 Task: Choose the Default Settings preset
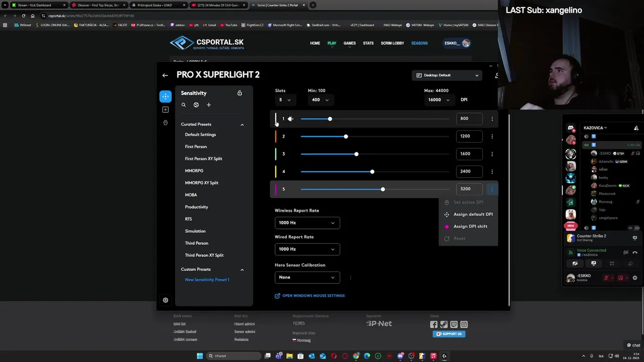(200, 135)
